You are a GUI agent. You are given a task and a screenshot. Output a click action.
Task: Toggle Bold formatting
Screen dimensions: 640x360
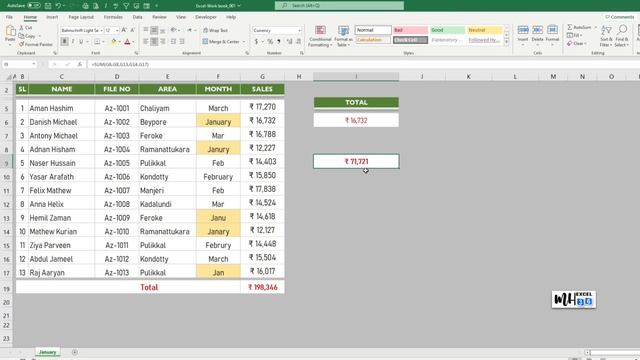[x=64, y=42]
